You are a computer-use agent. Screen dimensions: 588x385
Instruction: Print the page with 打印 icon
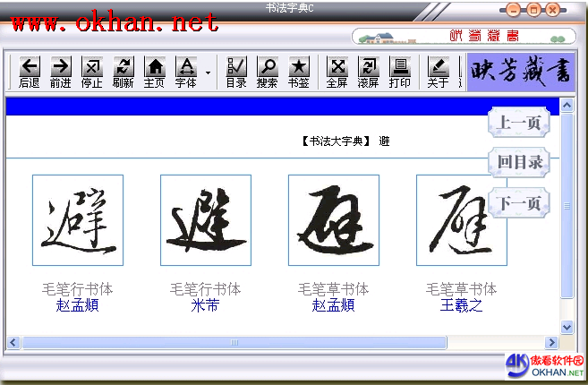coord(400,72)
